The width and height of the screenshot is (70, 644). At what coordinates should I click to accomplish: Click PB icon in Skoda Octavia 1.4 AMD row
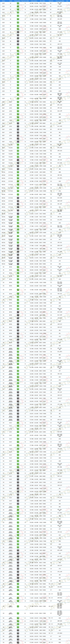[18, 172]
